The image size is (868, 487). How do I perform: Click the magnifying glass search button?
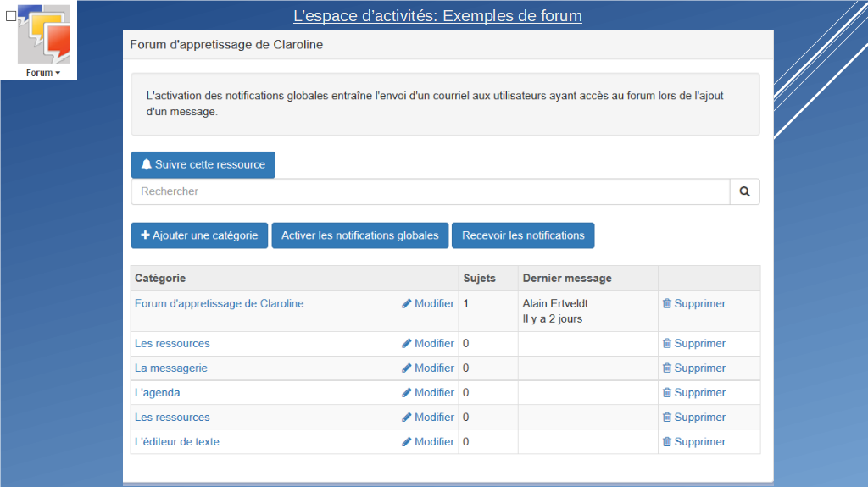click(744, 191)
